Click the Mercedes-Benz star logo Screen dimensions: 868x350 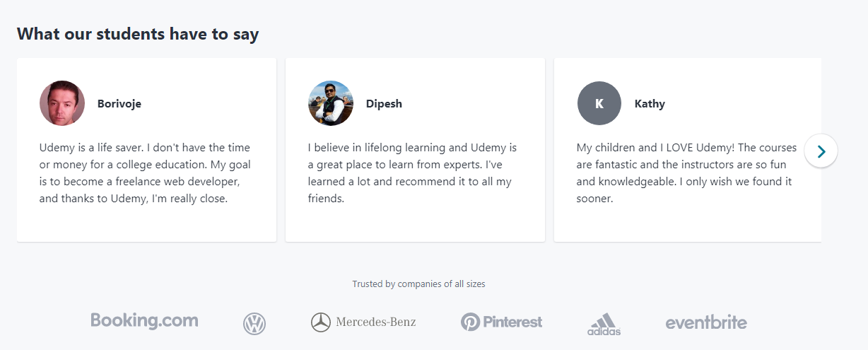click(321, 322)
